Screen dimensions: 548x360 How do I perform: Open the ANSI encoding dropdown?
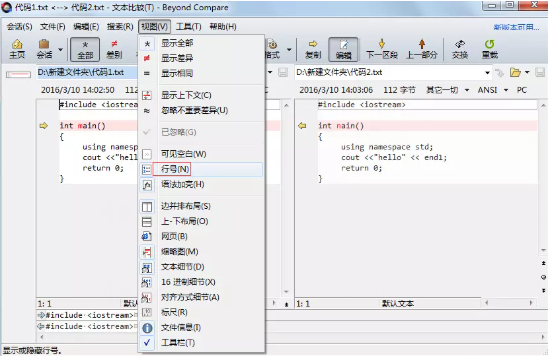click(492, 90)
